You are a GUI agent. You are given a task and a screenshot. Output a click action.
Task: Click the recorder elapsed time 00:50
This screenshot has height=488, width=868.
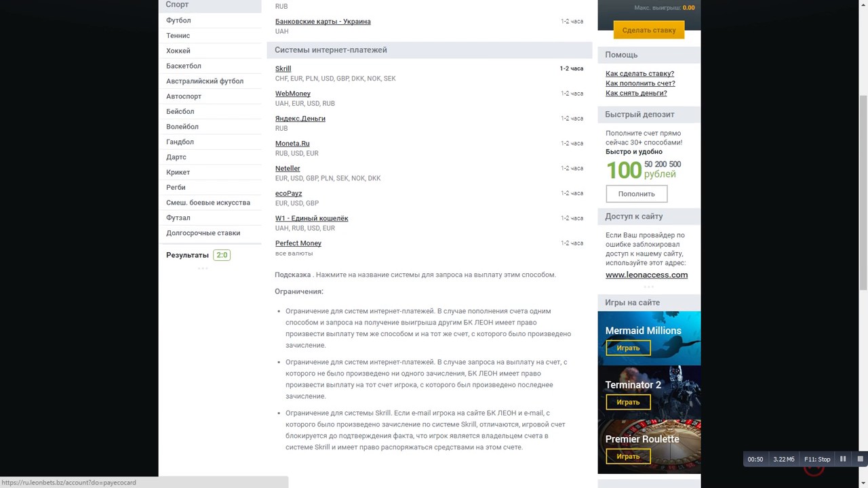pos(755,460)
